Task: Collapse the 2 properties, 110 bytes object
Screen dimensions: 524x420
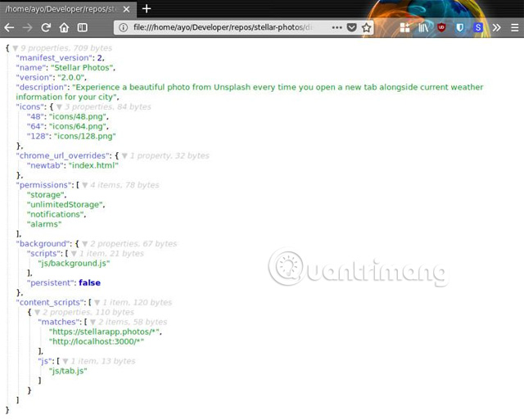Action: [38, 313]
